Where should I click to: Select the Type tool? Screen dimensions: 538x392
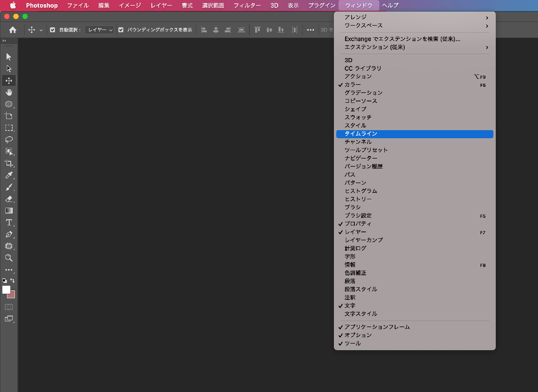click(x=9, y=223)
